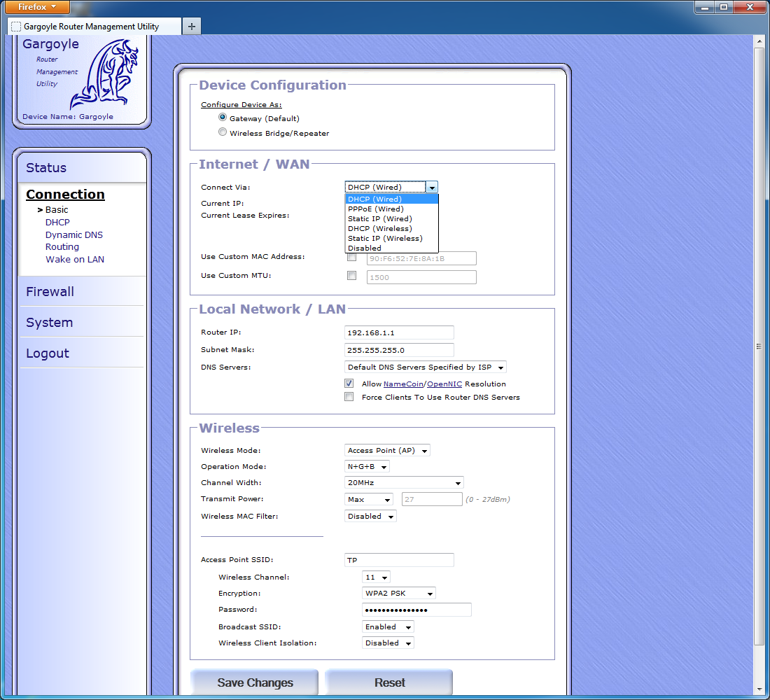Click Access Point SSID field
The image size is (770, 700).
click(x=399, y=560)
